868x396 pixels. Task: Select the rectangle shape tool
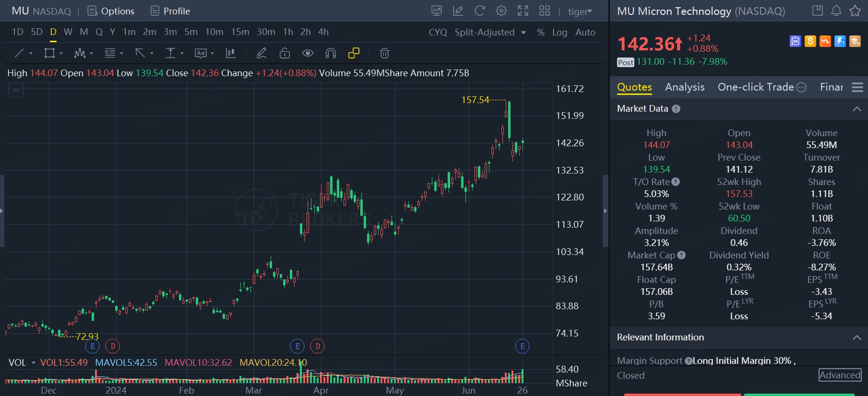(49, 53)
